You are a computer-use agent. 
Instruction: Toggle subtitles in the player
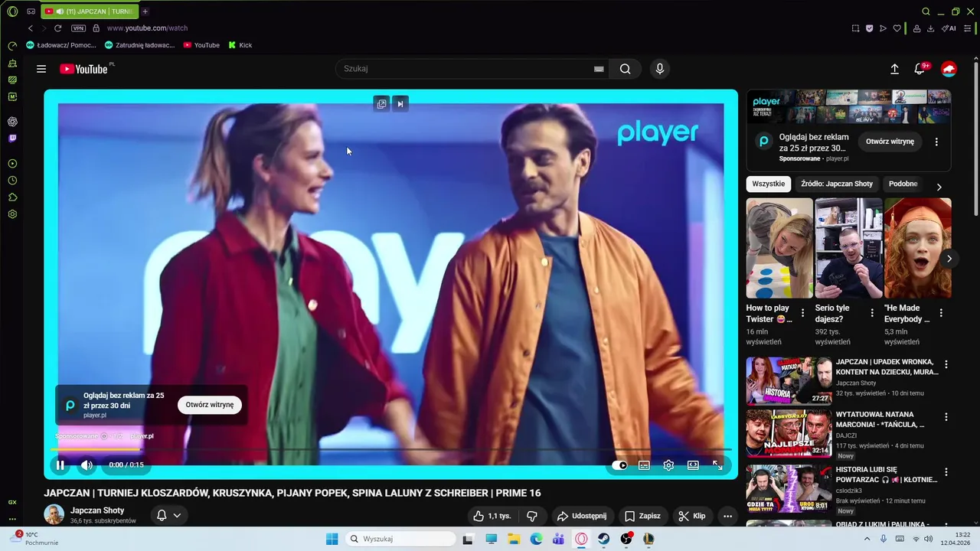pyautogui.click(x=645, y=465)
